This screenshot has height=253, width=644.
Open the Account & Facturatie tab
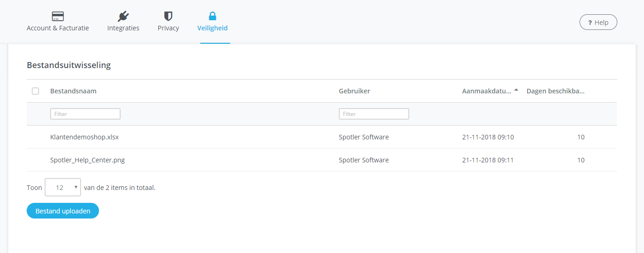(x=58, y=28)
